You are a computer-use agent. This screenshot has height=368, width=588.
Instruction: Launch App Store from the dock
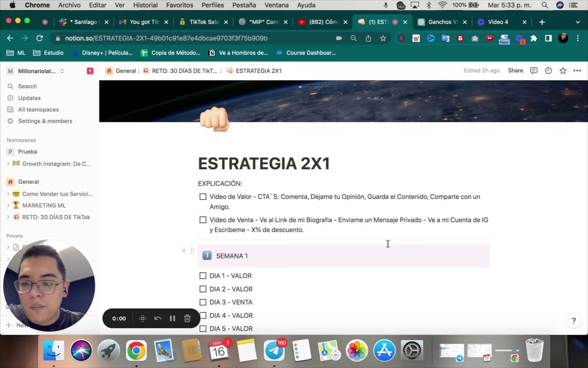coord(384,350)
